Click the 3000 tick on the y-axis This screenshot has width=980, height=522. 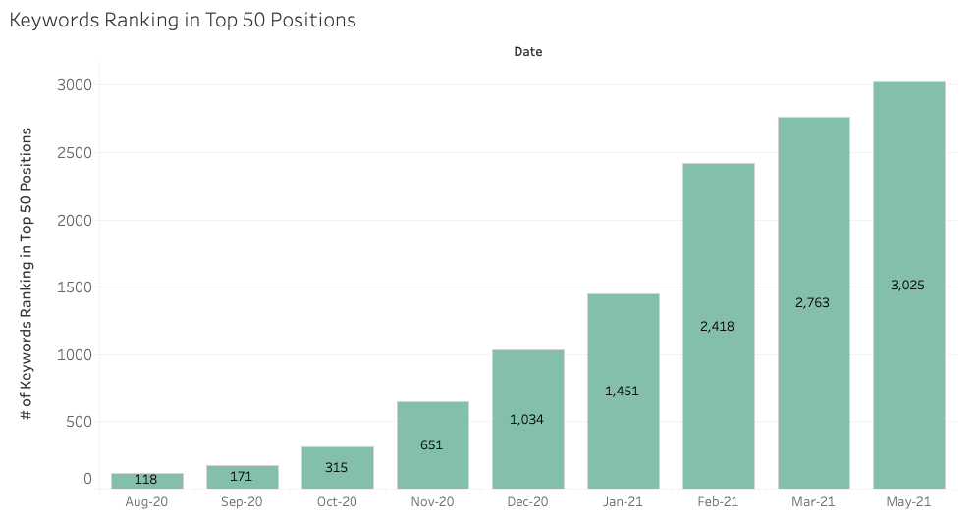pyautogui.click(x=73, y=85)
